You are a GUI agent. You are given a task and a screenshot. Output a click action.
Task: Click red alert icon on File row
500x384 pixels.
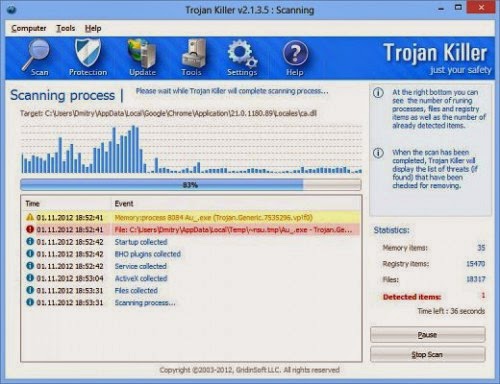(30, 229)
